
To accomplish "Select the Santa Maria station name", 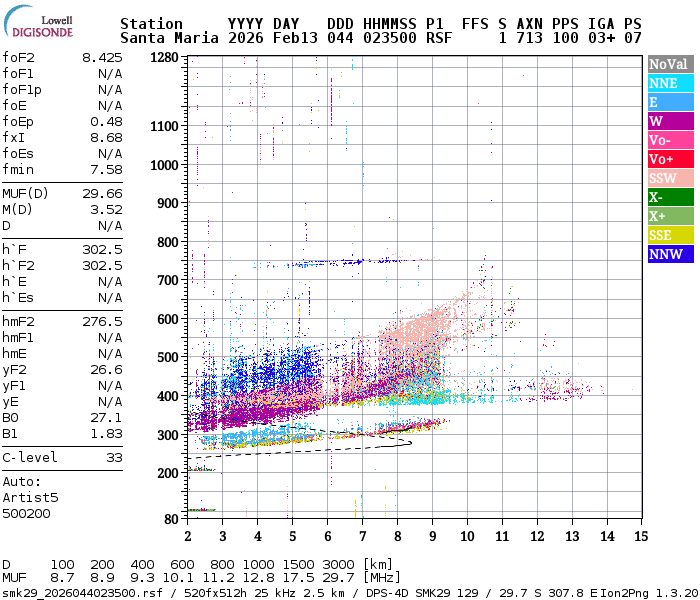I will 169,38.
